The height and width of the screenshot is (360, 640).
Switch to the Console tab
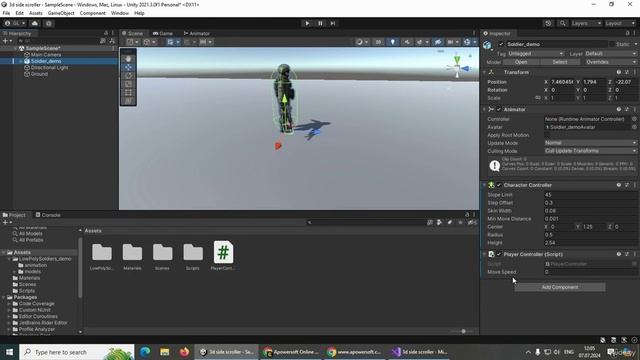point(48,215)
